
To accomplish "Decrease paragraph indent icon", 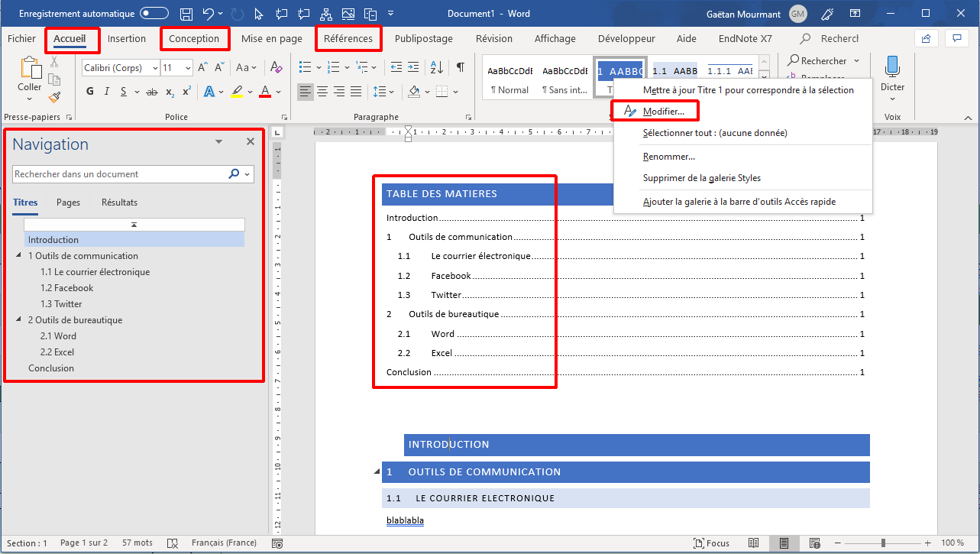I will click(396, 68).
